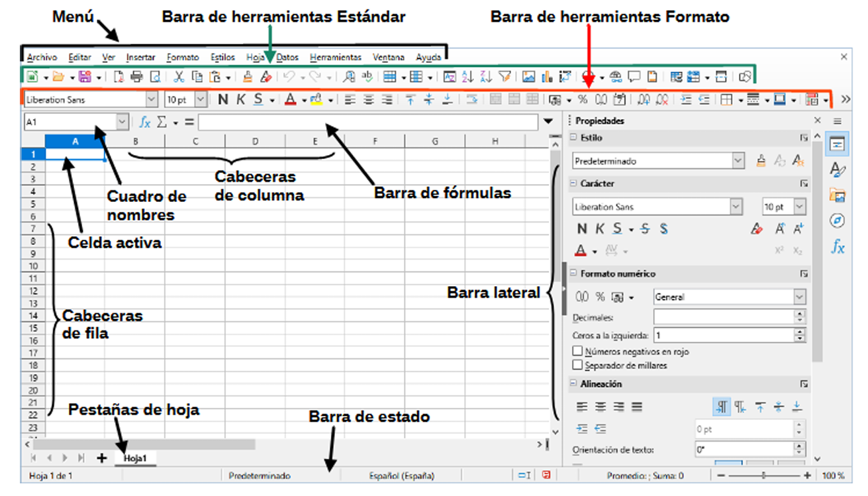Expand the Name Box dropdown arrow
This screenshot has width=868, height=496.
pyautogui.click(x=122, y=122)
